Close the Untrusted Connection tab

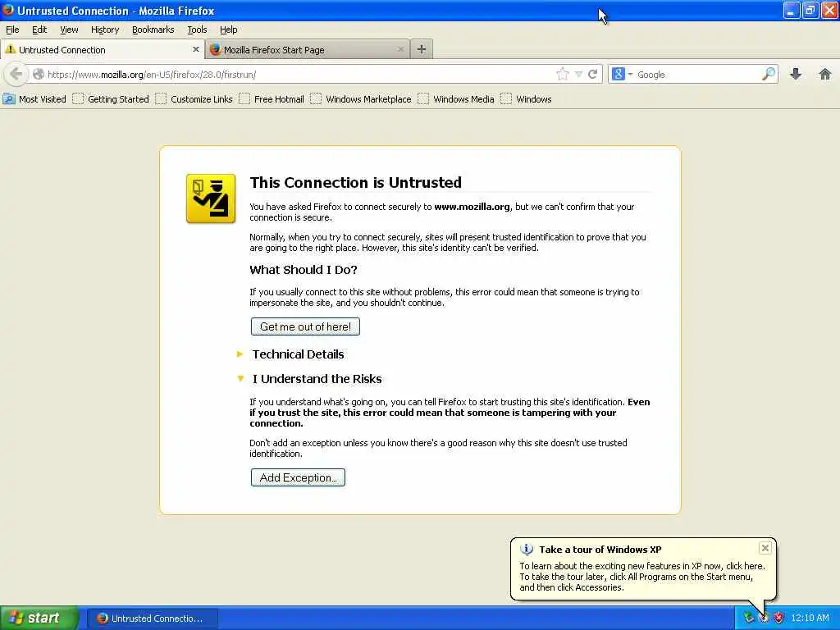(196, 49)
